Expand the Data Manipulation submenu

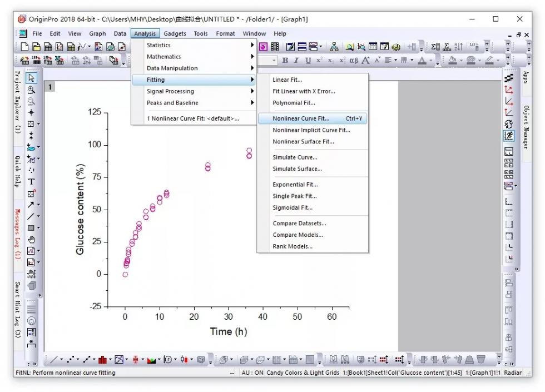[x=194, y=68]
